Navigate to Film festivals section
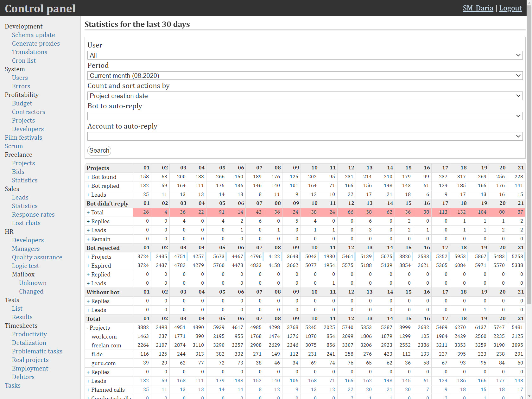 click(23, 137)
